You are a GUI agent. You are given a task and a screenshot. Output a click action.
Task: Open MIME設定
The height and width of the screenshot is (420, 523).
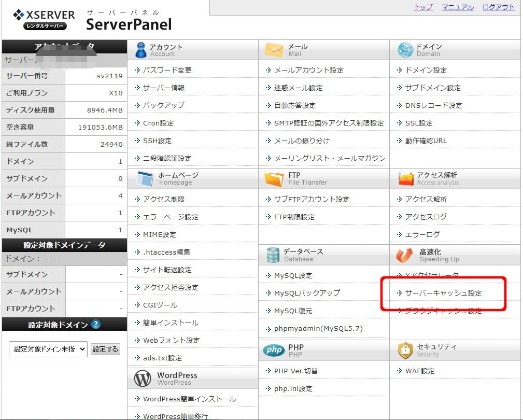click(160, 235)
